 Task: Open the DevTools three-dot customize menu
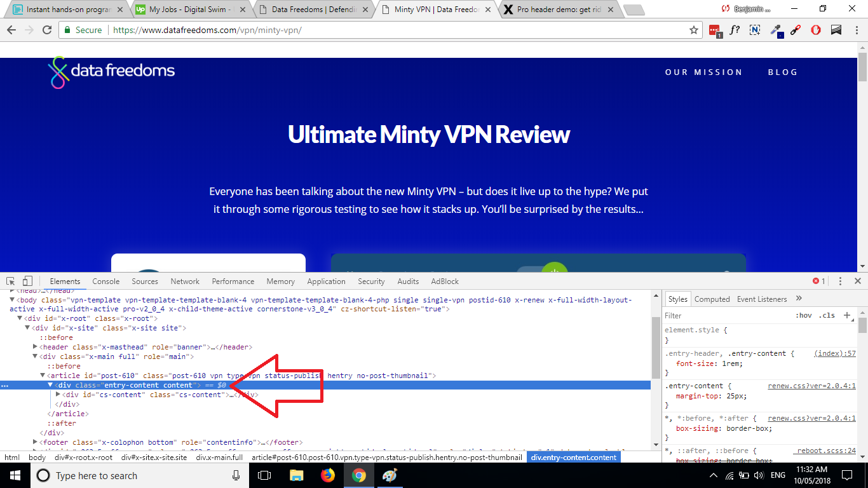point(840,281)
